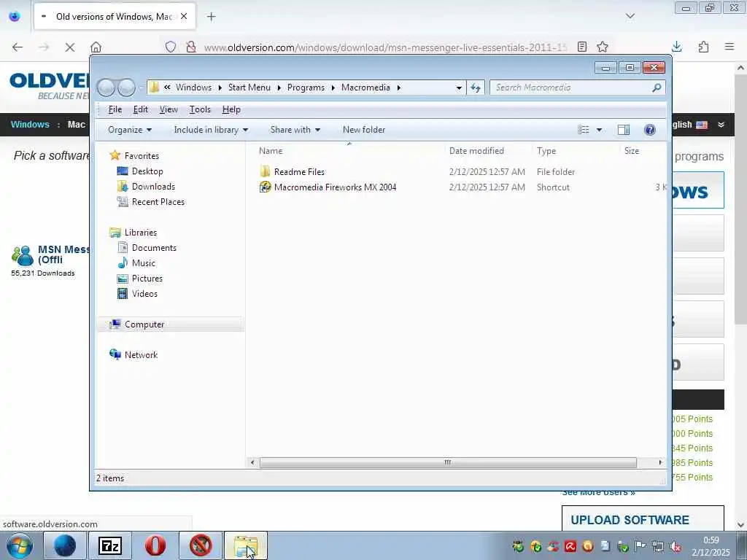Expand the Share with dropdown
Screen dimensions: 747x560
[295, 130]
